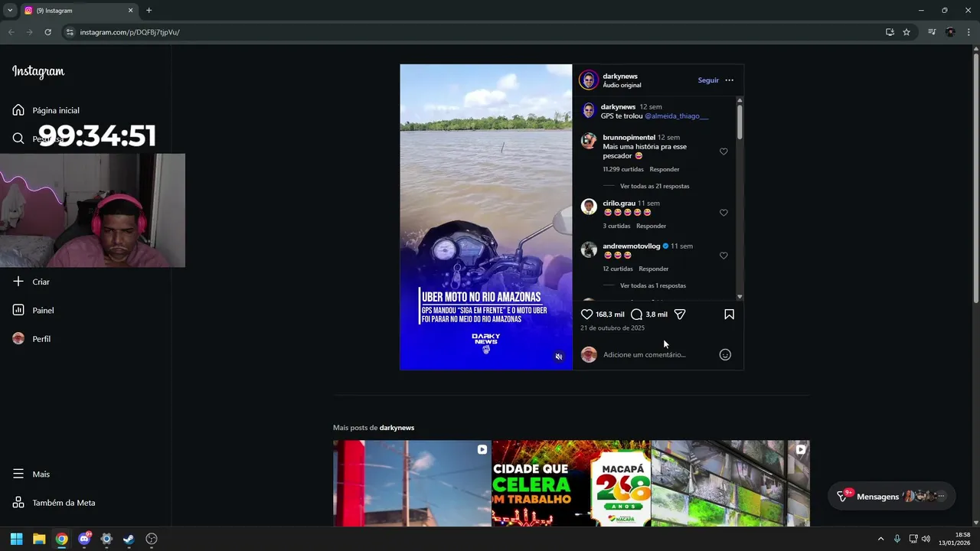
Task: Open File Explorer from taskbar
Action: tap(39, 539)
